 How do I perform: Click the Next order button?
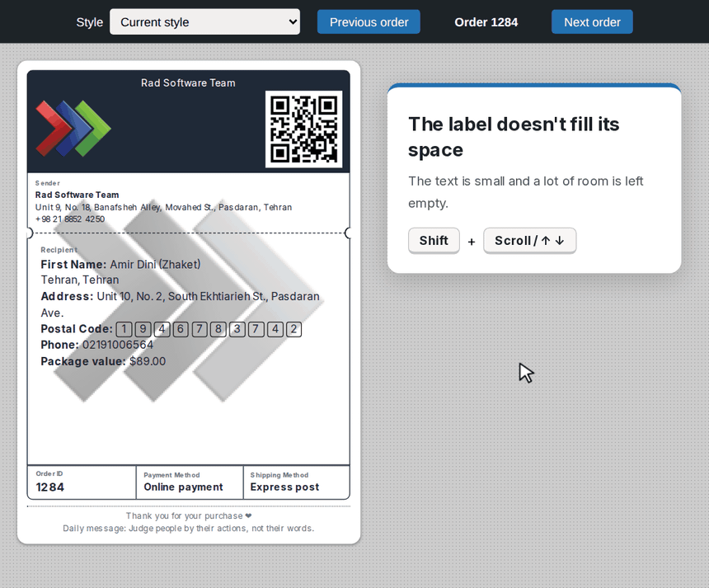tap(592, 21)
